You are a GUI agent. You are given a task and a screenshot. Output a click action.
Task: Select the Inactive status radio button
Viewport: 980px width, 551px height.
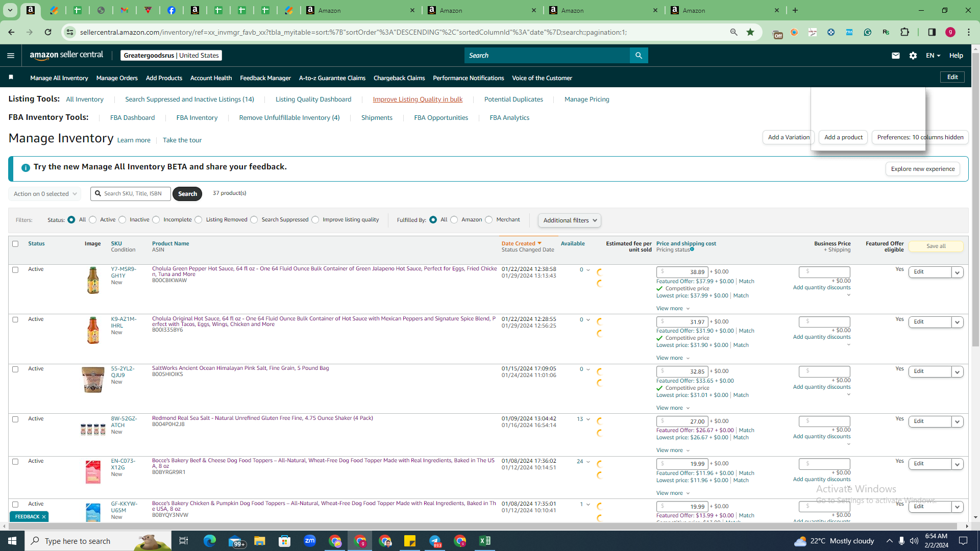coord(122,220)
